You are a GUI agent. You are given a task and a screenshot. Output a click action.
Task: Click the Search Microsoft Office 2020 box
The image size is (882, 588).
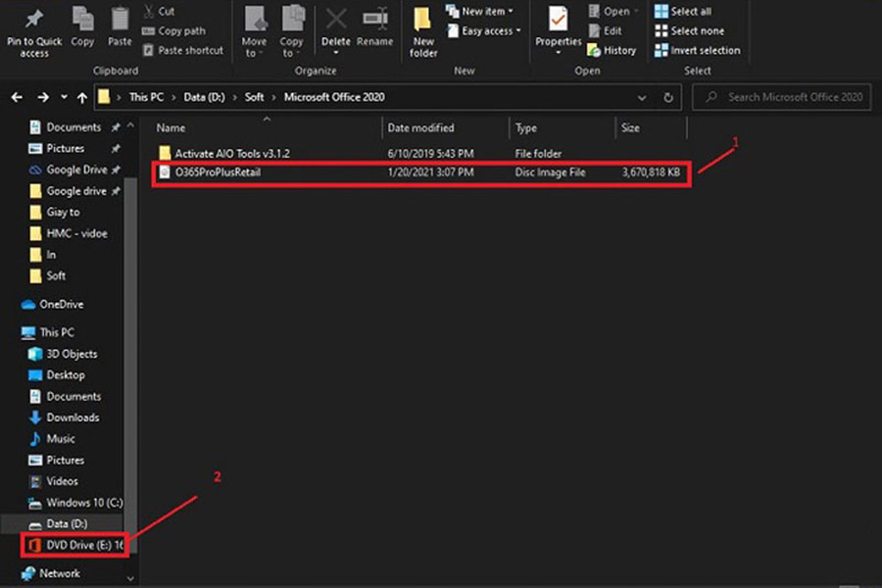tap(781, 97)
